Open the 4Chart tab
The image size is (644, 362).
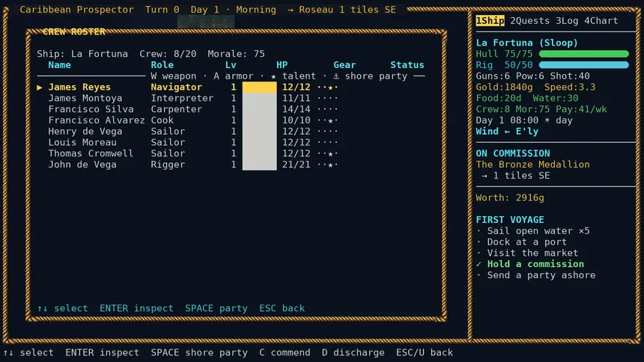601,20
